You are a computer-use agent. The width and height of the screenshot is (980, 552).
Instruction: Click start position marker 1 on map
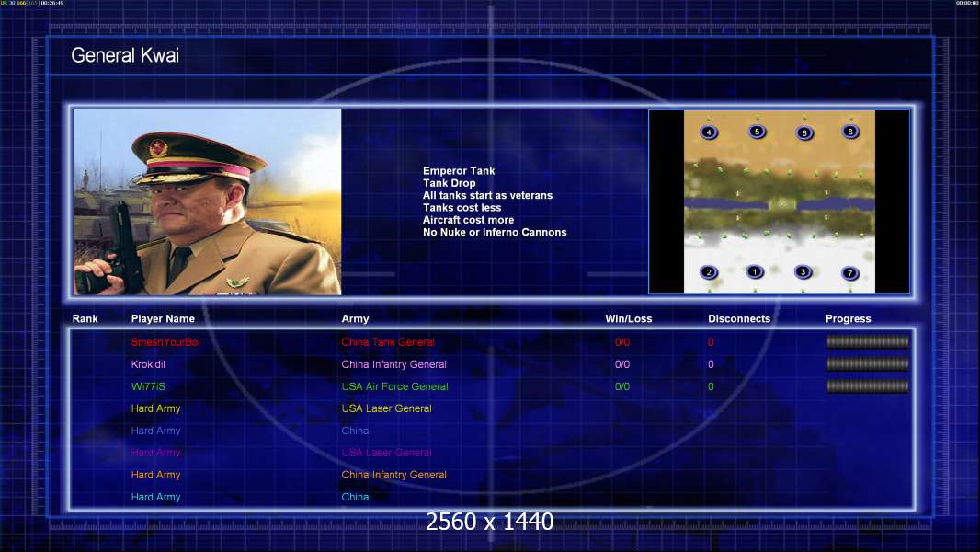(755, 271)
